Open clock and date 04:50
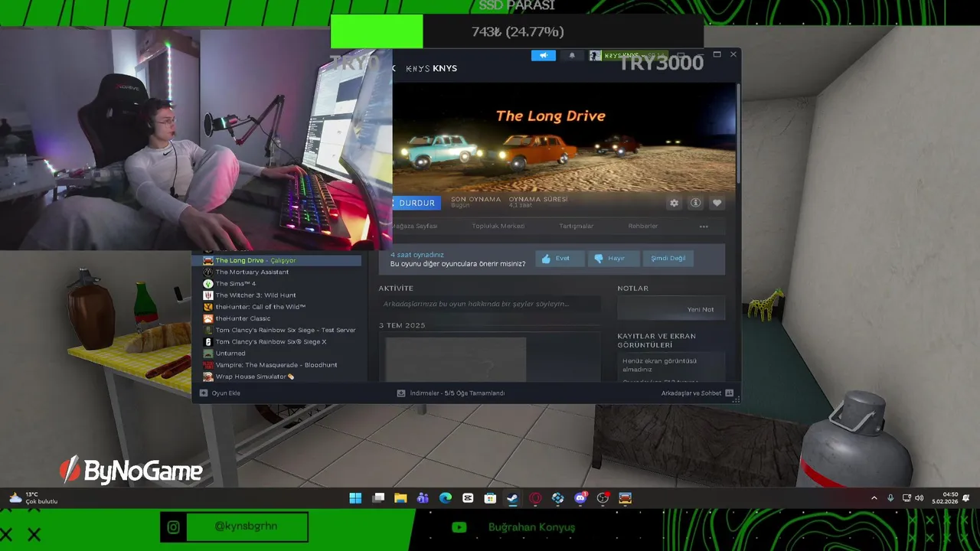980x551 pixels. (x=945, y=498)
